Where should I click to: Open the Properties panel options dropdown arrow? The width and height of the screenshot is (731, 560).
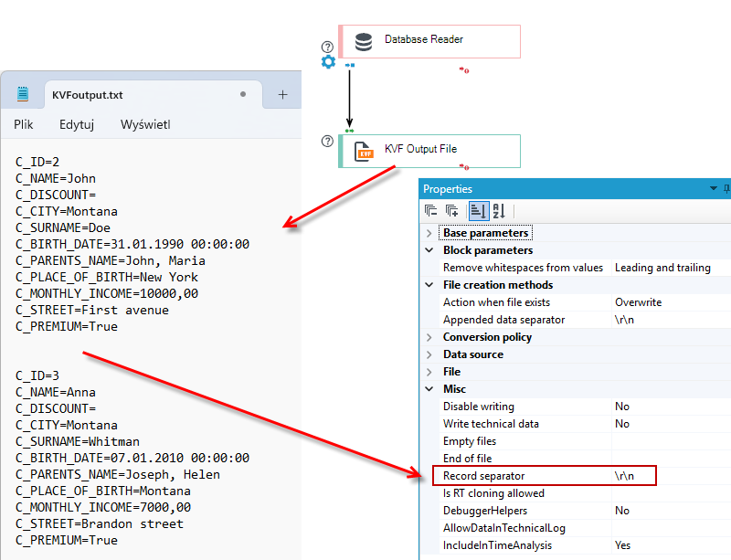(714, 188)
